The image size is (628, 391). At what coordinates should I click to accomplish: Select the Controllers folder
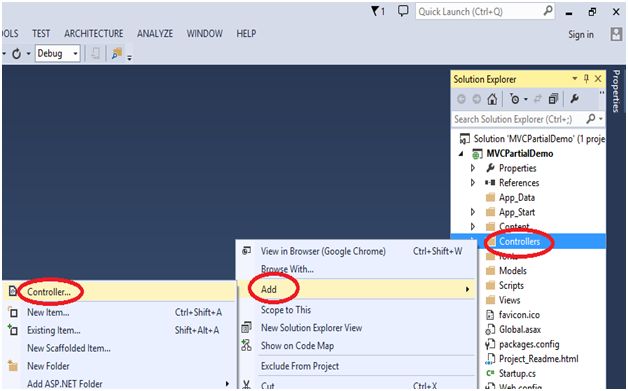click(519, 242)
